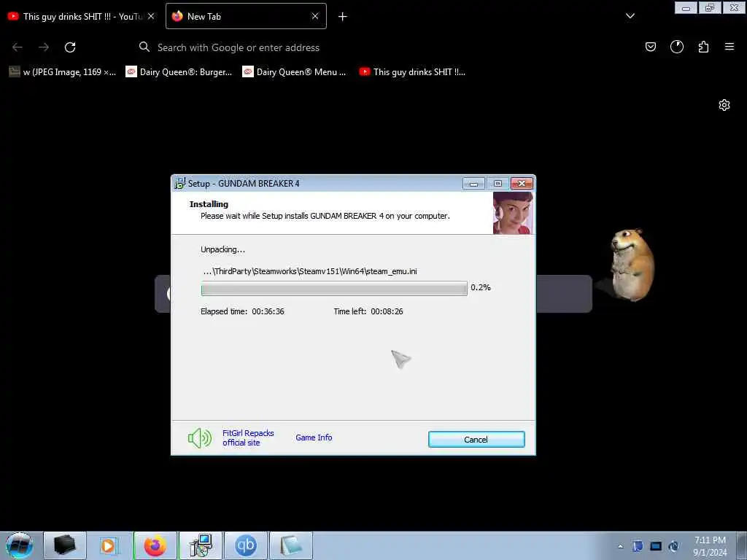Open the Game Info link
Screen dimensions: 747x560
[314, 437]
